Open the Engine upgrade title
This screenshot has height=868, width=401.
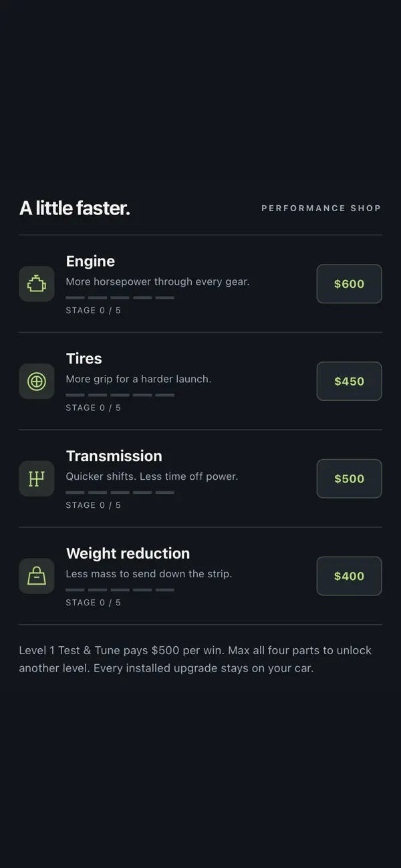tap(90, 261)
